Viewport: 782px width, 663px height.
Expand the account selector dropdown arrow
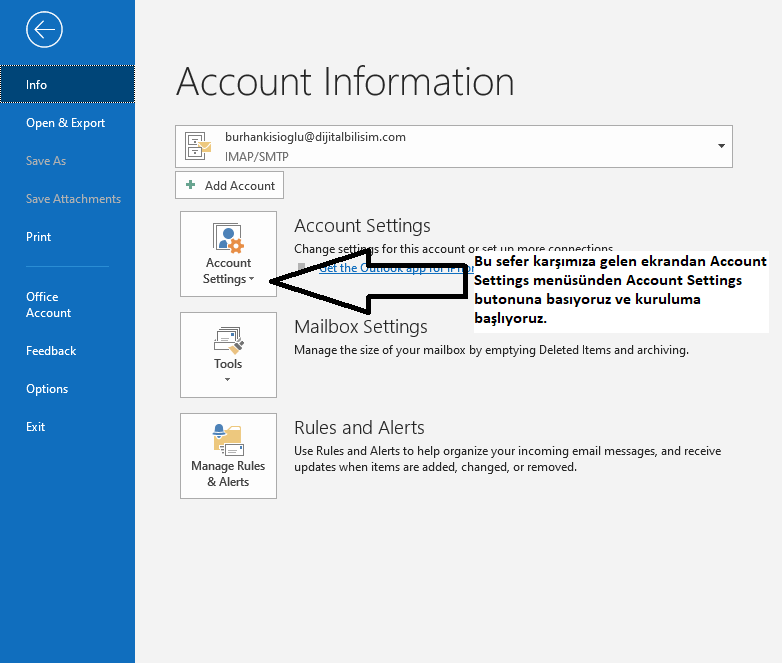coord(721,146)
